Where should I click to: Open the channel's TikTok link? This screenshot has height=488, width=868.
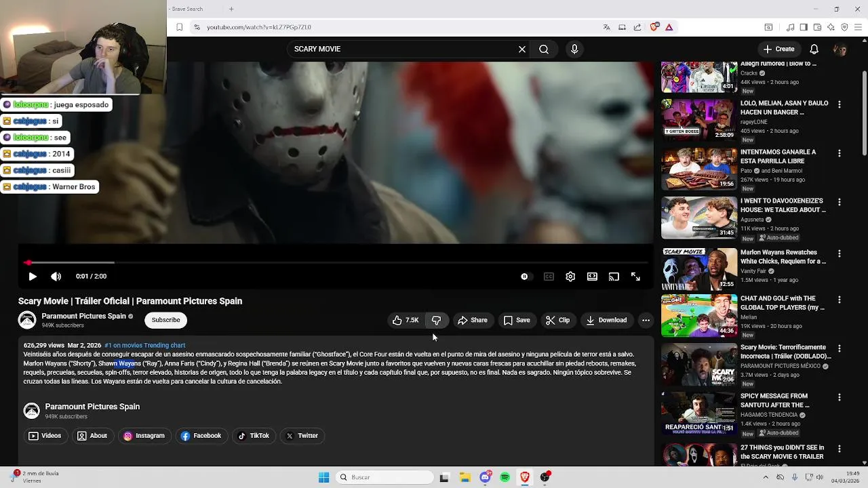click(x=254, y=436)
